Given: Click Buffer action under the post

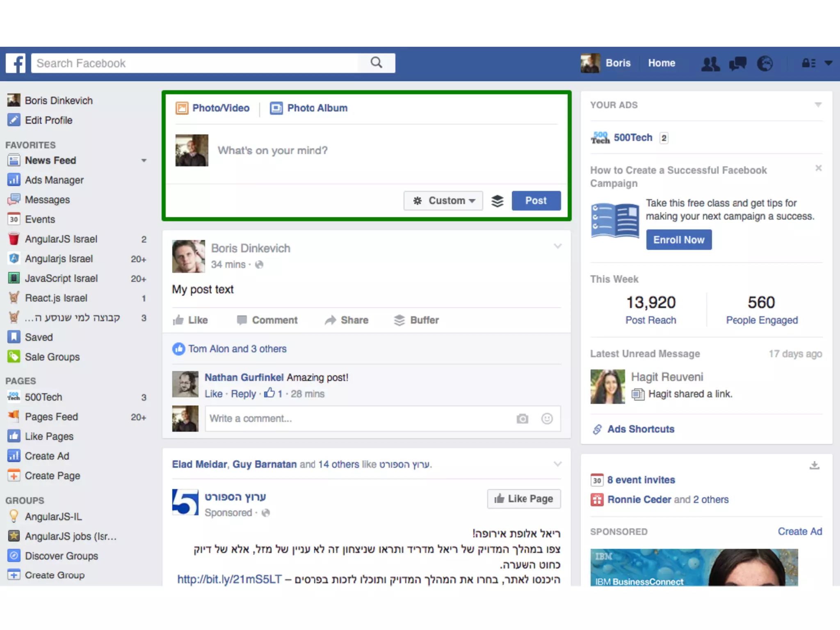Looking at the screenshot, I should coord(416,320).
